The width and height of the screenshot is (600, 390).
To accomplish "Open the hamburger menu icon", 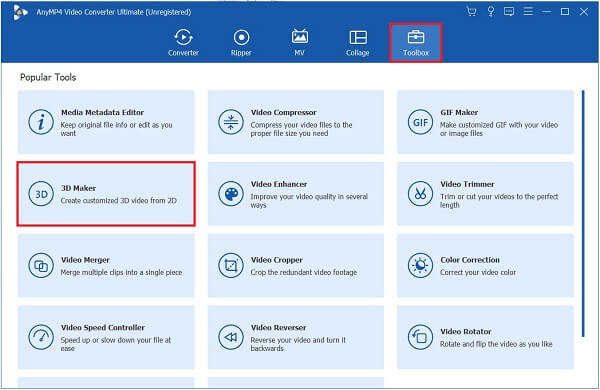I will tap(528, 11).
